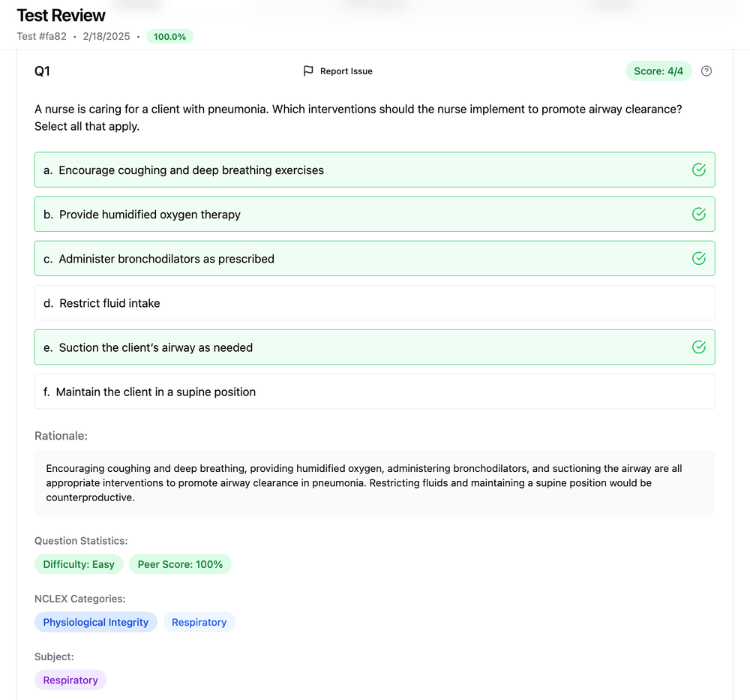
Task: Click the Report Issue flag icon
Action: tap(308, 71)
